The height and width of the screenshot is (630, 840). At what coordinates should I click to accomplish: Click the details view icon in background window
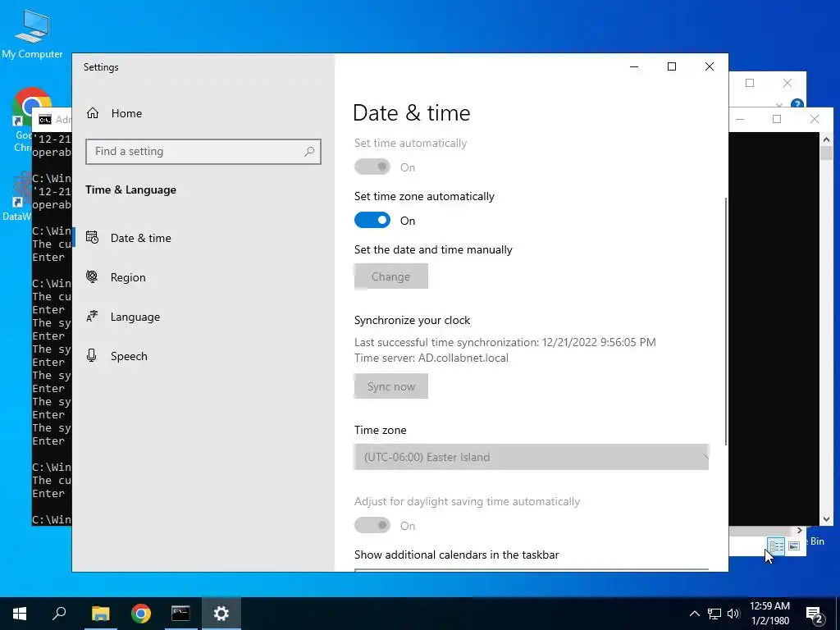[x=776, y=546]
